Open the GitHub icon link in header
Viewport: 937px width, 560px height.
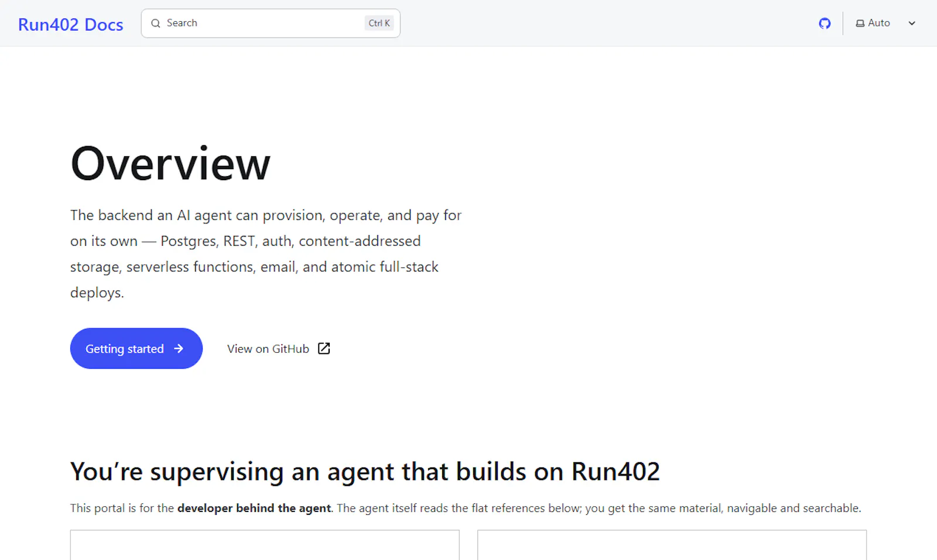[825, 23]
